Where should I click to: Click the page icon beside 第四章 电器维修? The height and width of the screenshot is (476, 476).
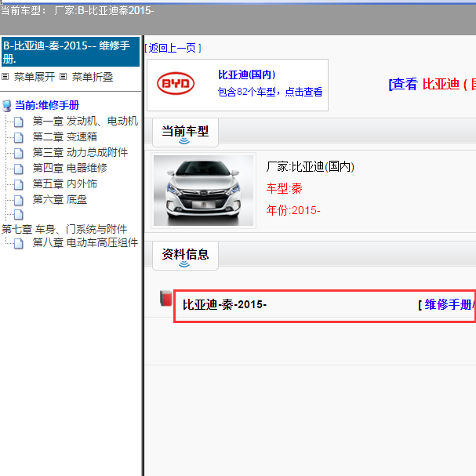click(x=19, y=169)
